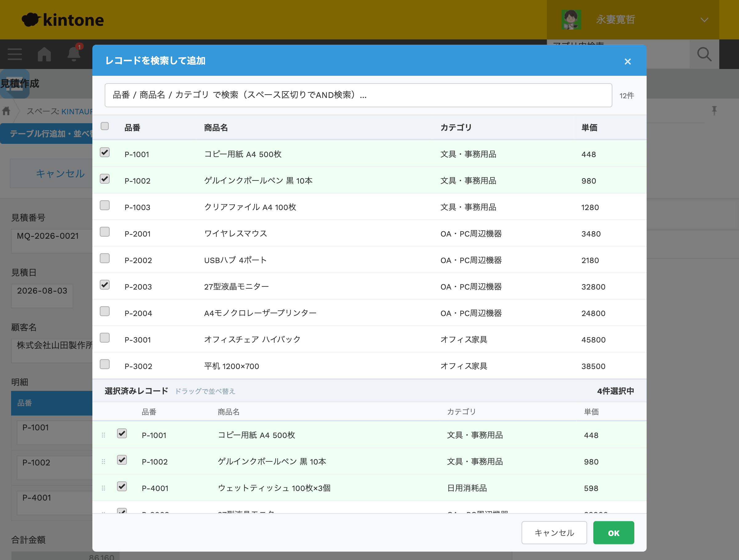Screen dimensions: 739x560
Task: Check the P-1003 クリアファイル row
Action: click(x=105, y=205)
